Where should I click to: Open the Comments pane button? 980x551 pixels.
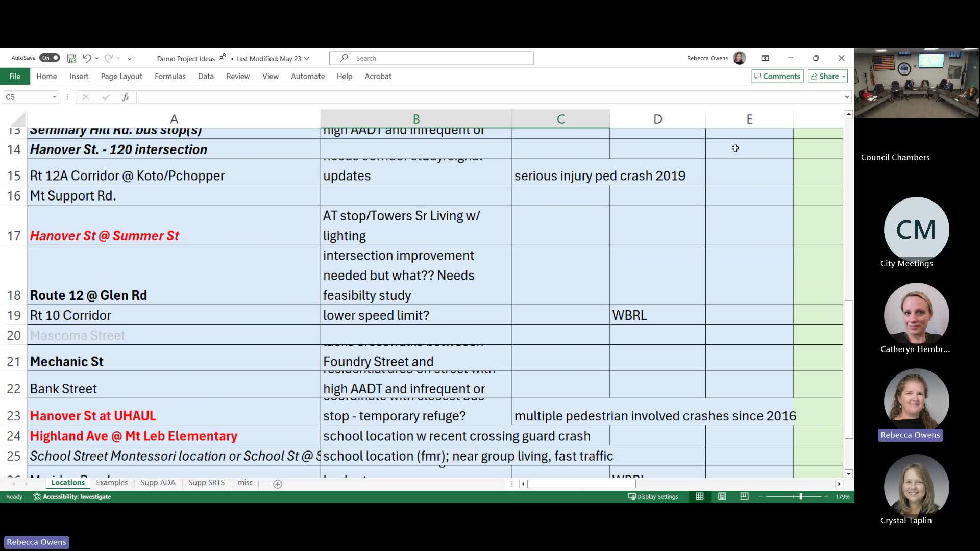(x=777, y=76)
